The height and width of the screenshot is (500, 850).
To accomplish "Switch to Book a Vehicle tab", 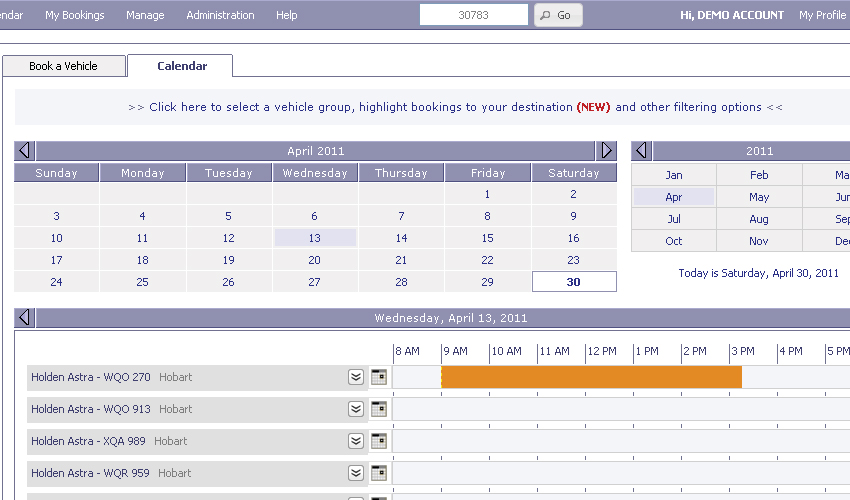I will (x=64, y=66).
